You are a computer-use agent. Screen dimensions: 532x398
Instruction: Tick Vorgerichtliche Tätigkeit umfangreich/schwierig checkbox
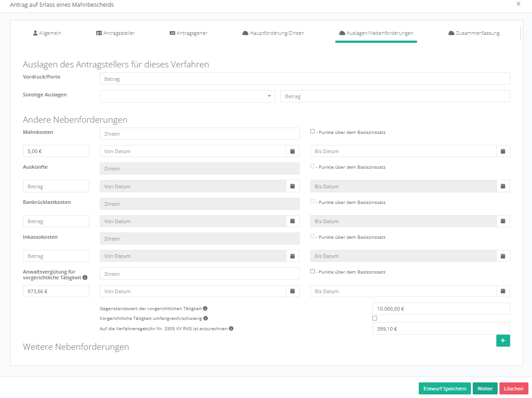click(375, 319)
